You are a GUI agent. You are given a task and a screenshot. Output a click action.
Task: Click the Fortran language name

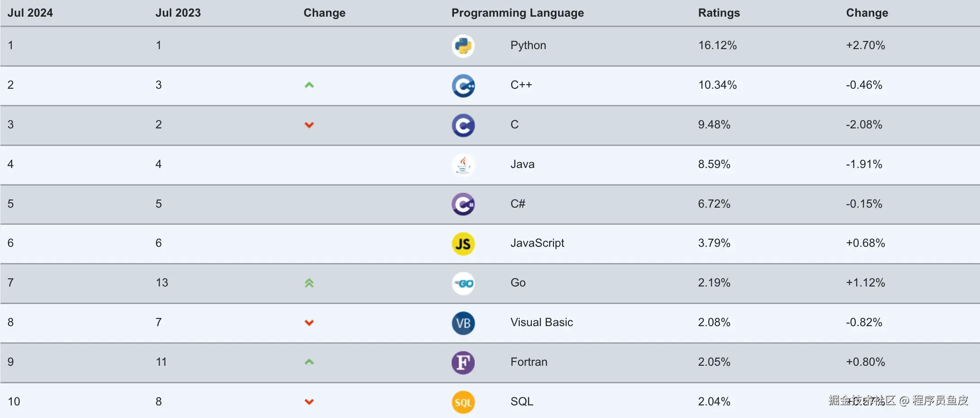click(529, 362)
